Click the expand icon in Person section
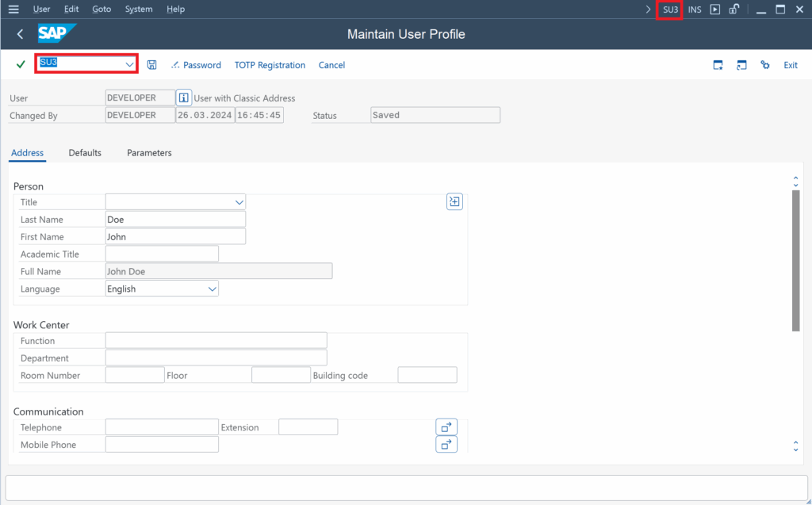Screen dimensions: 812x505 454,202
